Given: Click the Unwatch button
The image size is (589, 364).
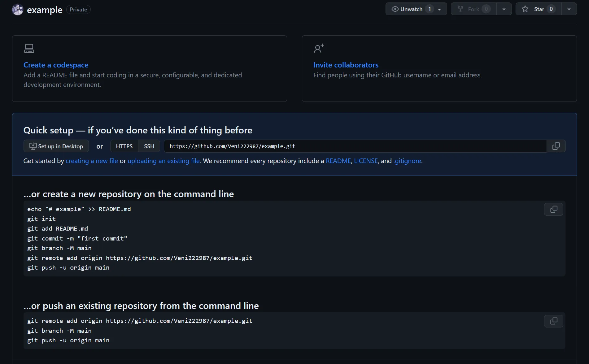Looking at the screenshot, I should coord(416,9).
